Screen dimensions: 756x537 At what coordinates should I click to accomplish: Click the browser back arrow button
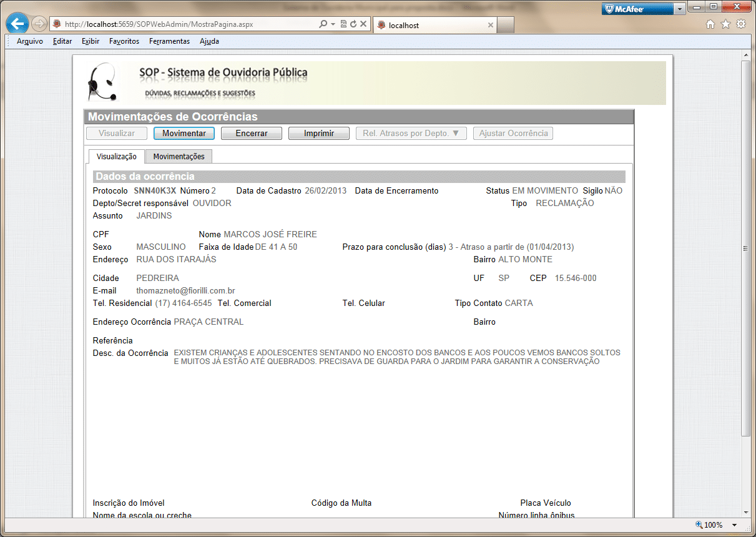click(x=18, y=24)
